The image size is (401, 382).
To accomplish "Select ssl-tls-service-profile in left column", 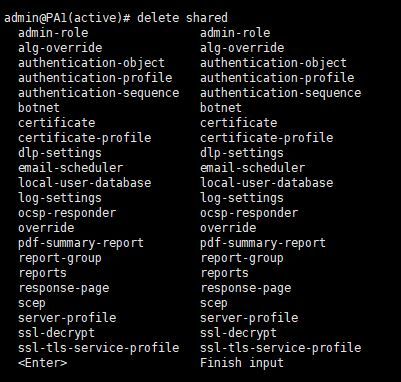I will click(x=99, y=348).
